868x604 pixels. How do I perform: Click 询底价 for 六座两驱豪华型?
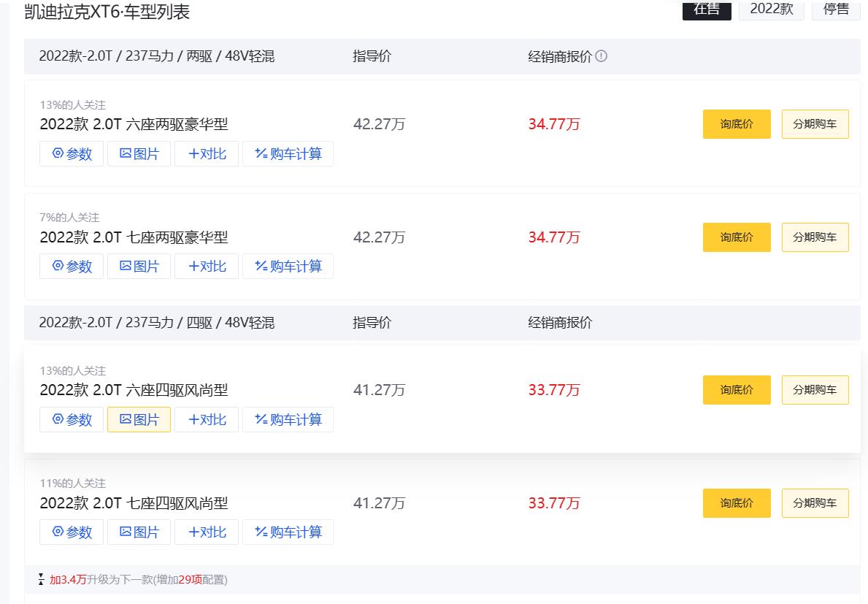tap(737, 124)
